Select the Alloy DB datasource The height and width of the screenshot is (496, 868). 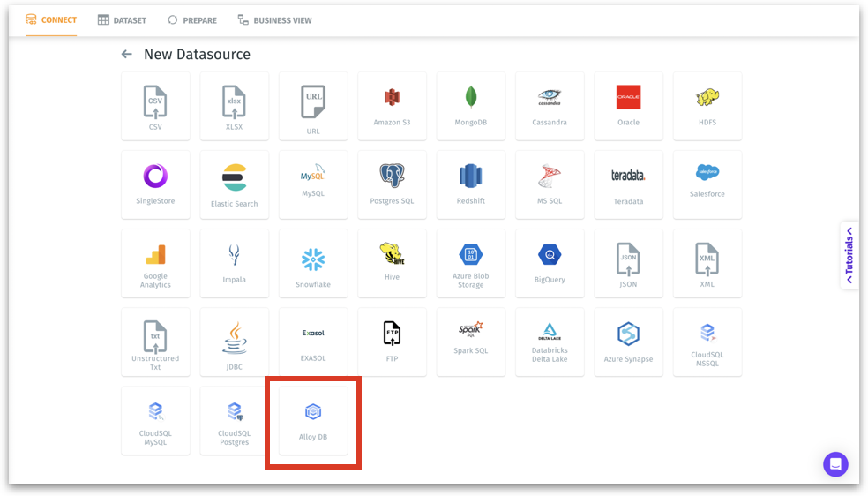pos(313,421)
